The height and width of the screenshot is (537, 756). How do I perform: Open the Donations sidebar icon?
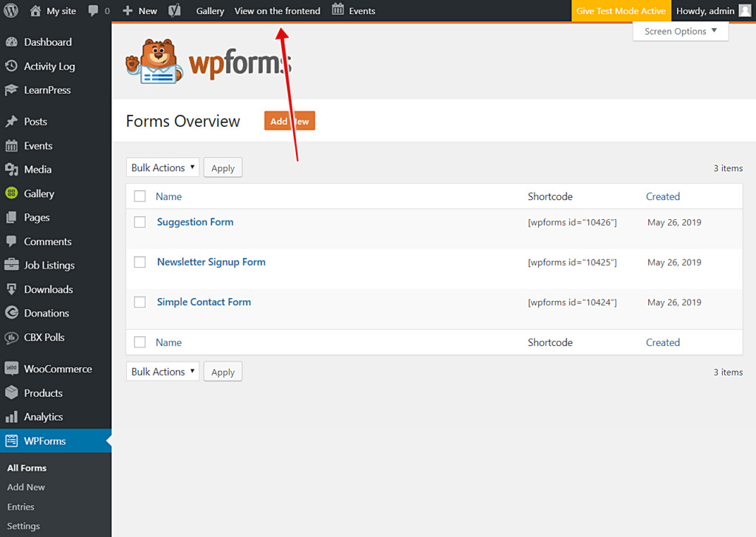[x=13, y=313]
